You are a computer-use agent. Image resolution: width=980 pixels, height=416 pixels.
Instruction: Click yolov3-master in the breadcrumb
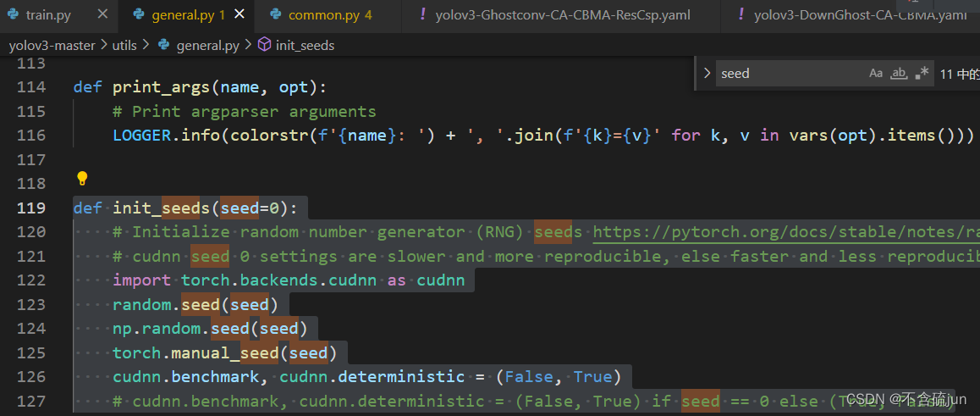52,45
